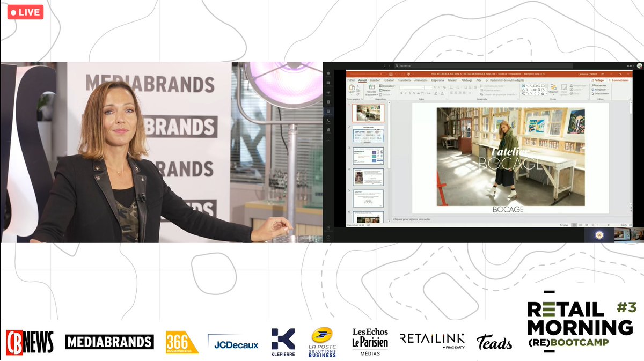
Task: Select slide 1 thumbnail
Action: point(368,113)
